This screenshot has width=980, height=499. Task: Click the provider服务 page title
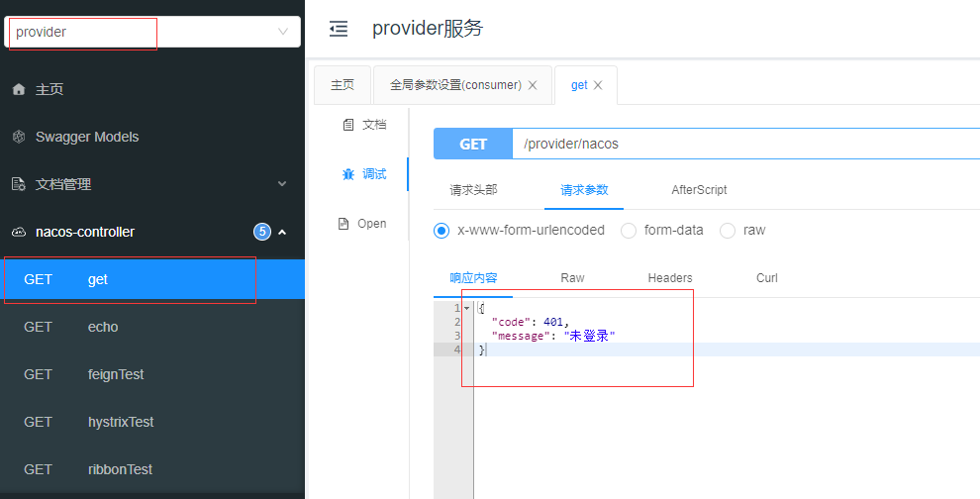pos(428,29)
